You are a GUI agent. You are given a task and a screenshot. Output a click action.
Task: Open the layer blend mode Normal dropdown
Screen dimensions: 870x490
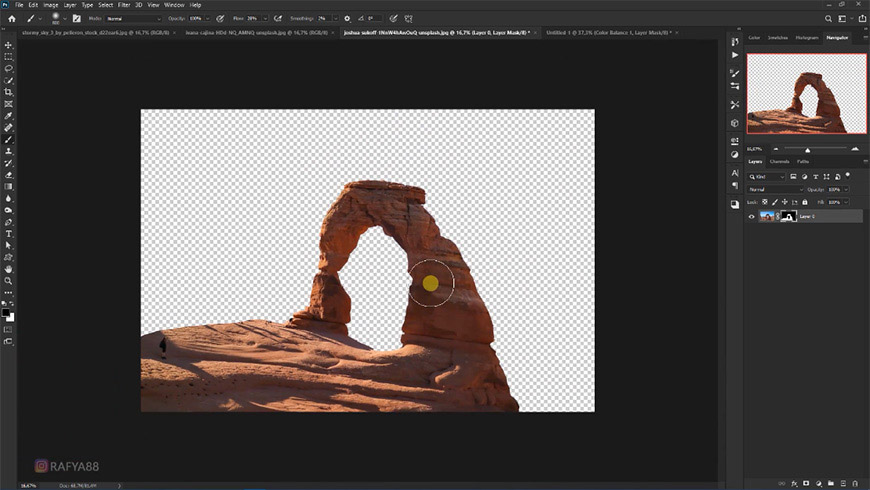tap(775, 189)
